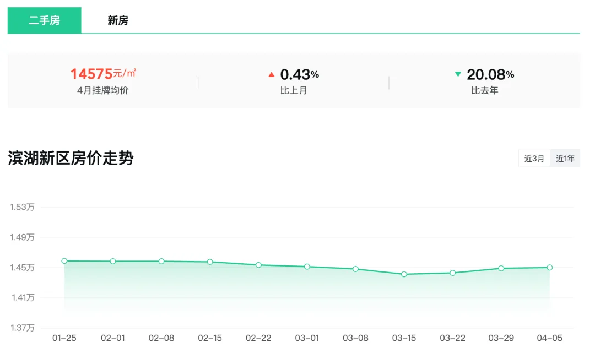Click the green down-triangle year-change icon
The image size is (595, 364).
click(x=458, y=74)
